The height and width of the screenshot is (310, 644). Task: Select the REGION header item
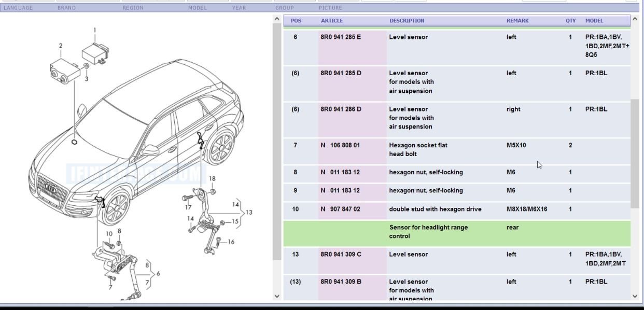[132, 8]
